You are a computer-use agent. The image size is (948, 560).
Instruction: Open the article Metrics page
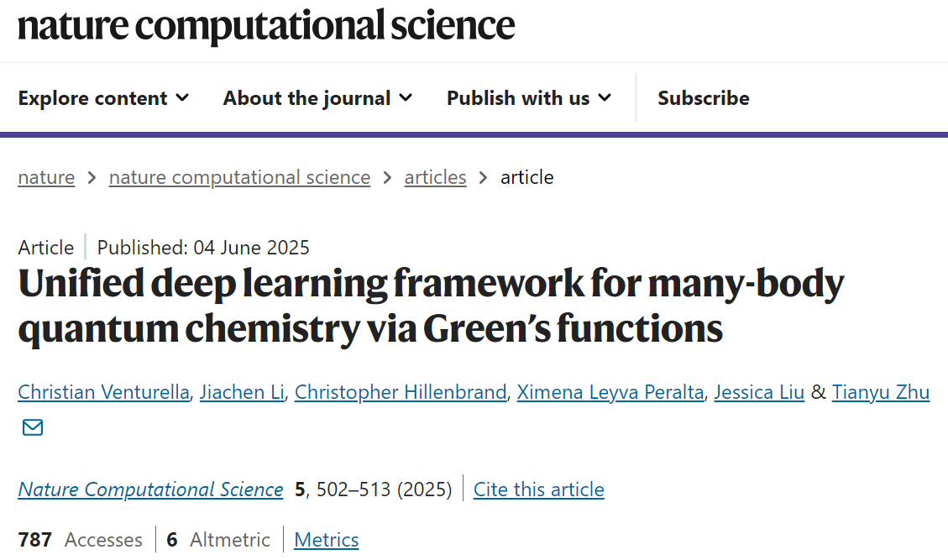tap(327, 540)
